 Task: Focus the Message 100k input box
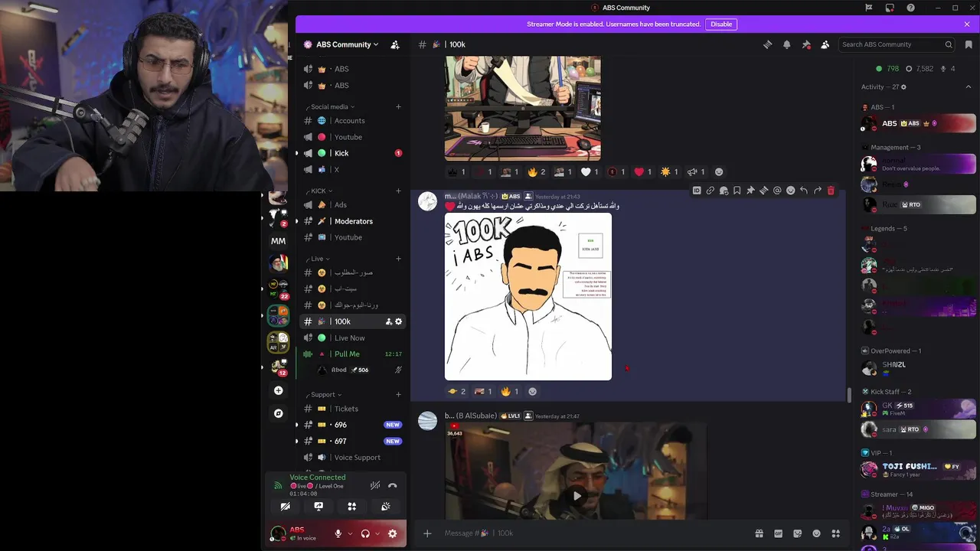[593, 533]
